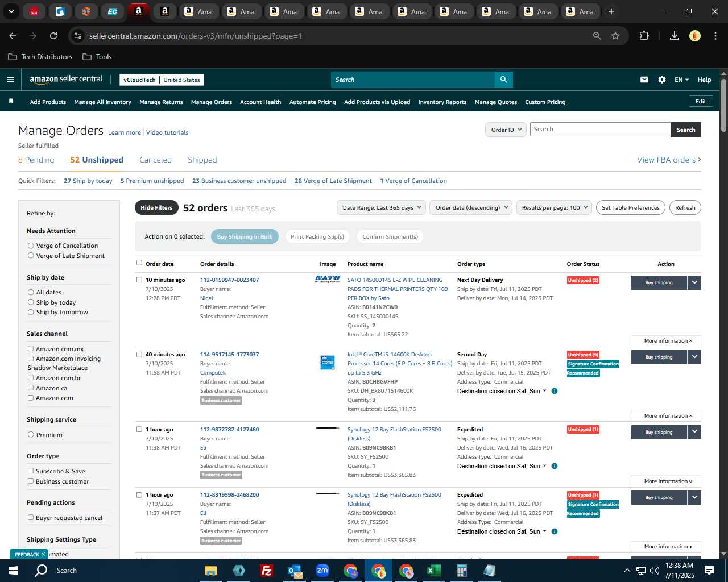Check the Business customer order type box

click(x=31, y=481)
